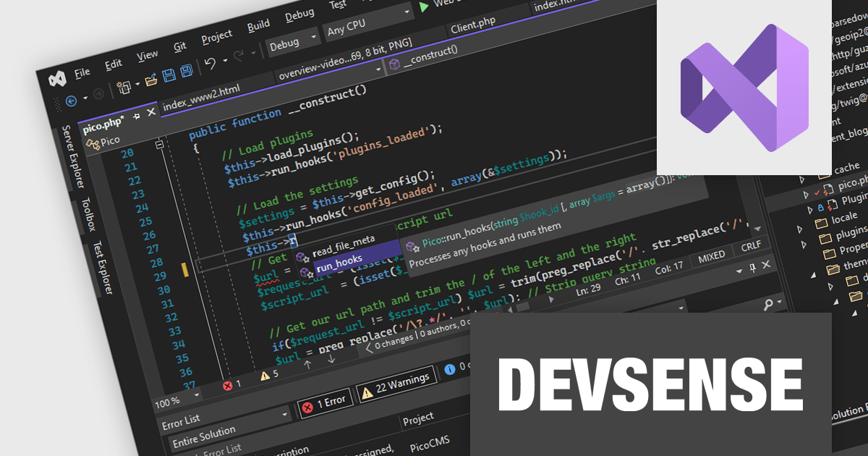
Task: Click the CRLF line ending indicator
Action: [x=751, y=248]
